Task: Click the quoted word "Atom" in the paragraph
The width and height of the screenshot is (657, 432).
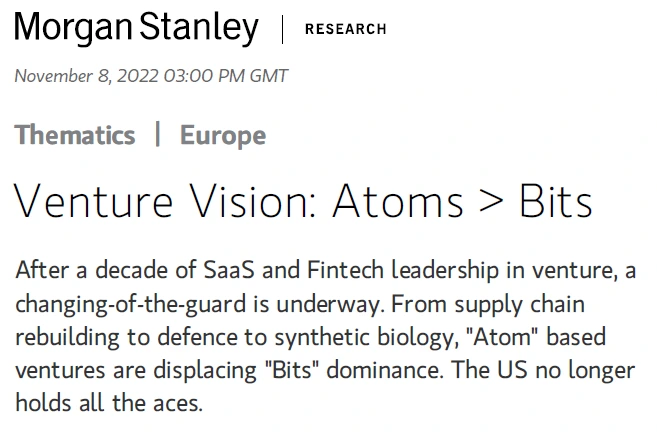Action: coord(502,337)
